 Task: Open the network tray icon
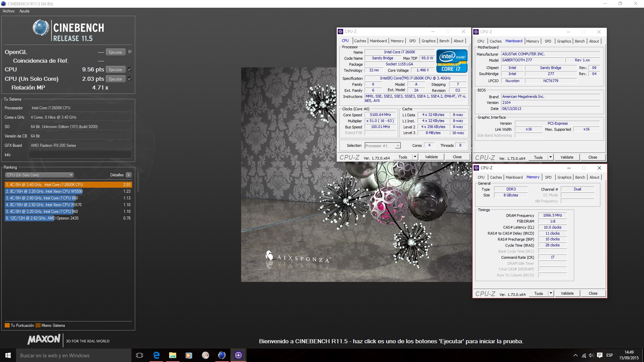[584, 355]
